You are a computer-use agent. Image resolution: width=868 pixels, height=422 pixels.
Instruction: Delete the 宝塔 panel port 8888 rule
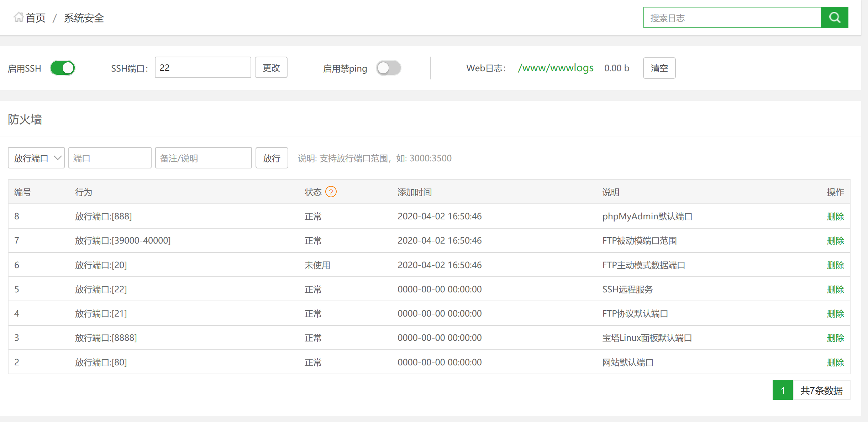pyautogui.click(x=836, y=338)
